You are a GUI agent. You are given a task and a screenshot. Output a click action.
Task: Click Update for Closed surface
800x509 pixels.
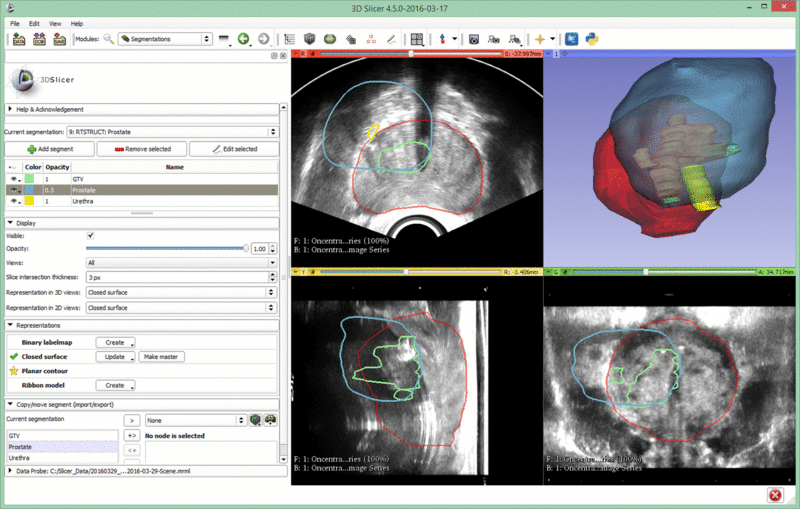coord(115,357)
